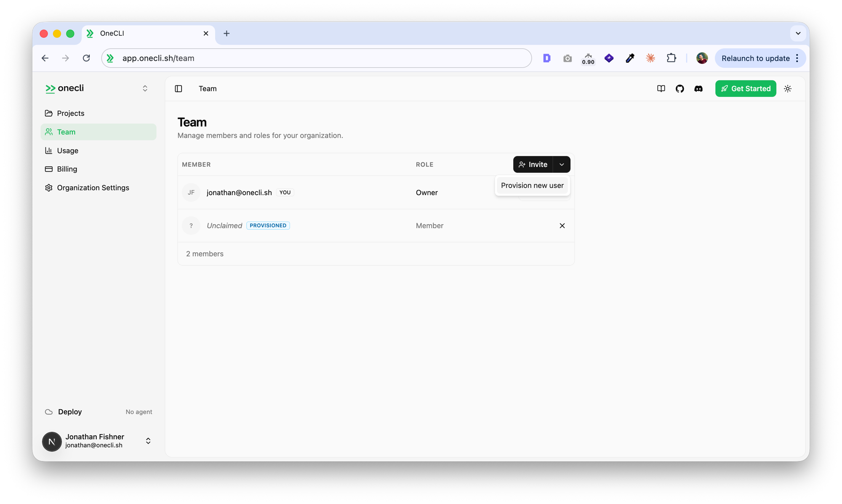Click the No agent status label

click(139, 412)
